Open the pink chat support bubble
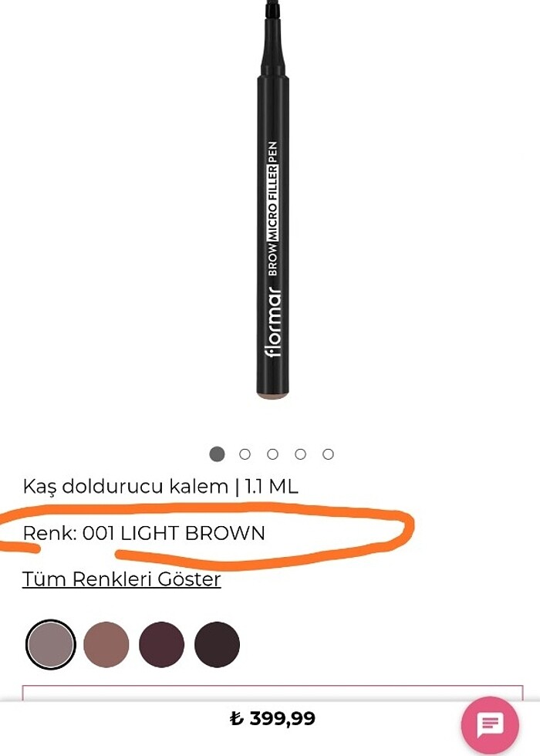Image resolution: width=540 pixels, height=756 pixels. pyautogui.click(x=490, y=724)
